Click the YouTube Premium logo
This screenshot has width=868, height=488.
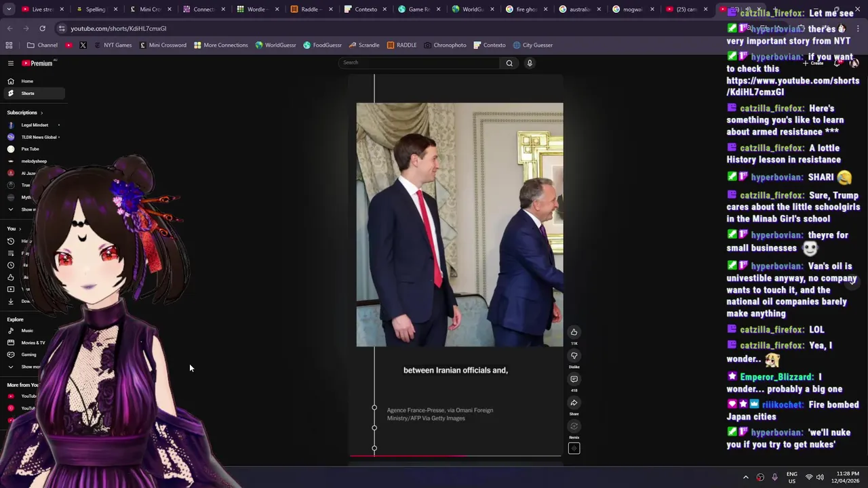point(37,63)
